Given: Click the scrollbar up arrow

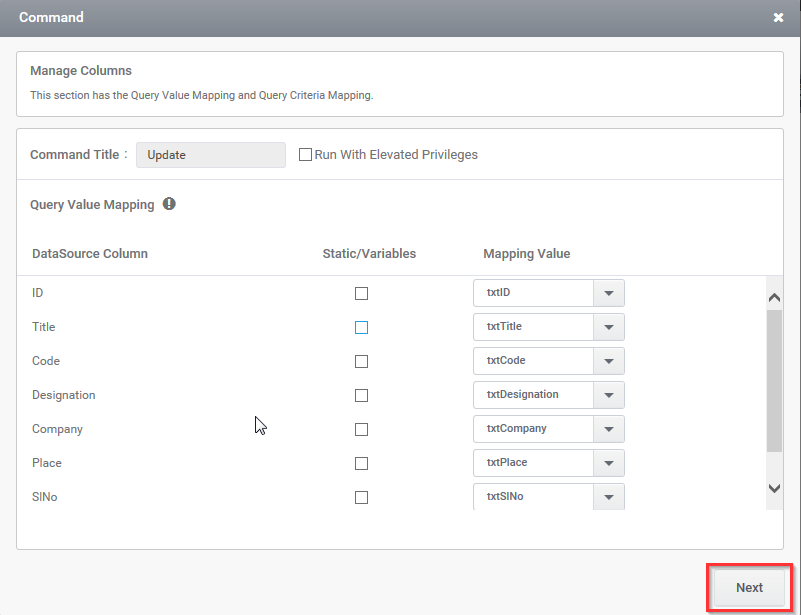Looking at the screenshot, I should 774,297.
